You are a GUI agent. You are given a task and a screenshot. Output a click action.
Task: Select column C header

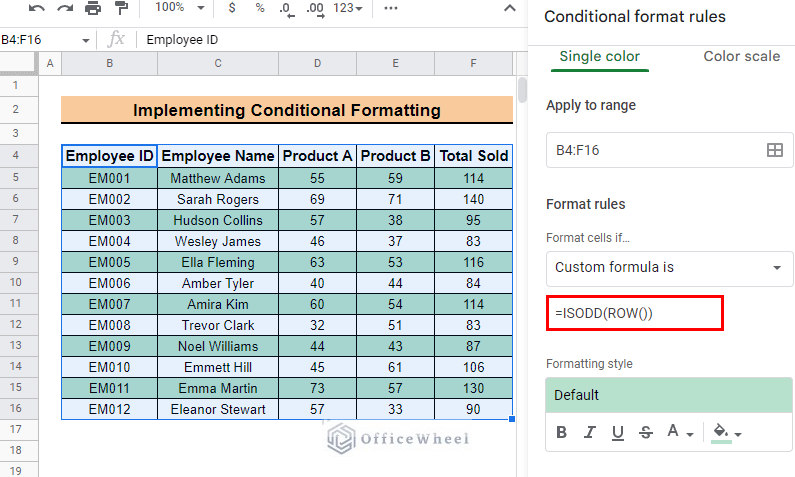[x=218, y=63]
